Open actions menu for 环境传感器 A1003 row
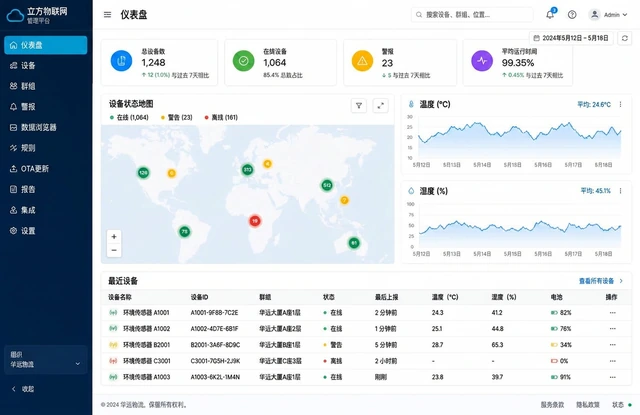640x415 pixels. 612,377
